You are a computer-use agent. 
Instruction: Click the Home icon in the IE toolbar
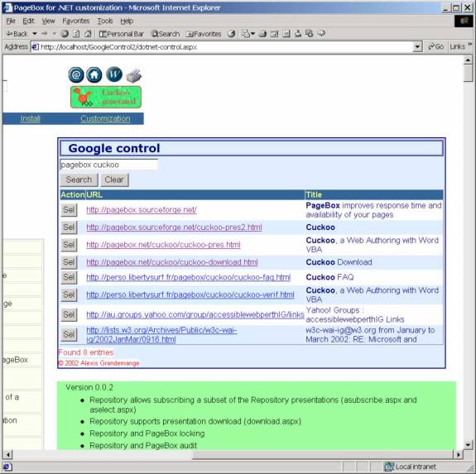pos(88,34)
